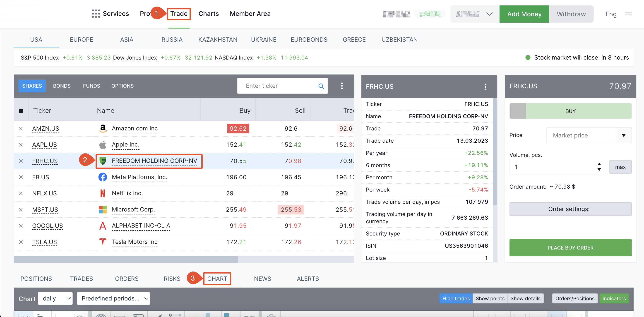
Task: Open FRHC.US info panel three-dot menu
Action: click(485, 87)
